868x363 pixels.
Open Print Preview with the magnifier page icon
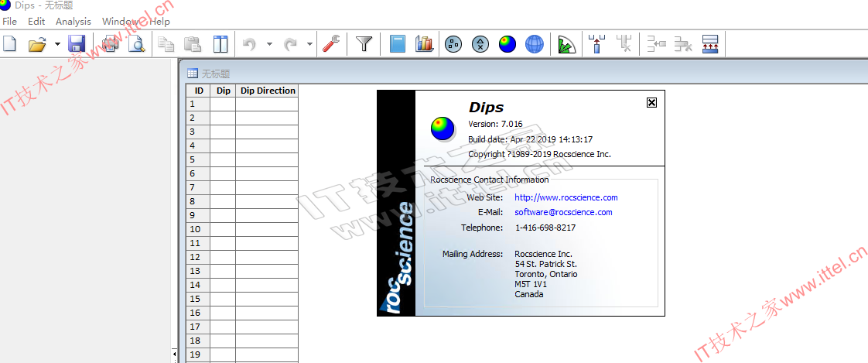pyautogui.click(x=135, y=44)
